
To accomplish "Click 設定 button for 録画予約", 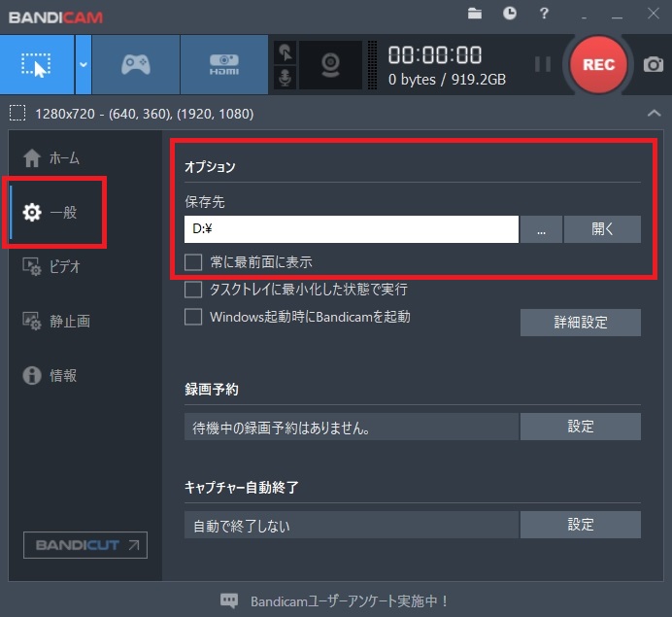I will pos(581,427).
